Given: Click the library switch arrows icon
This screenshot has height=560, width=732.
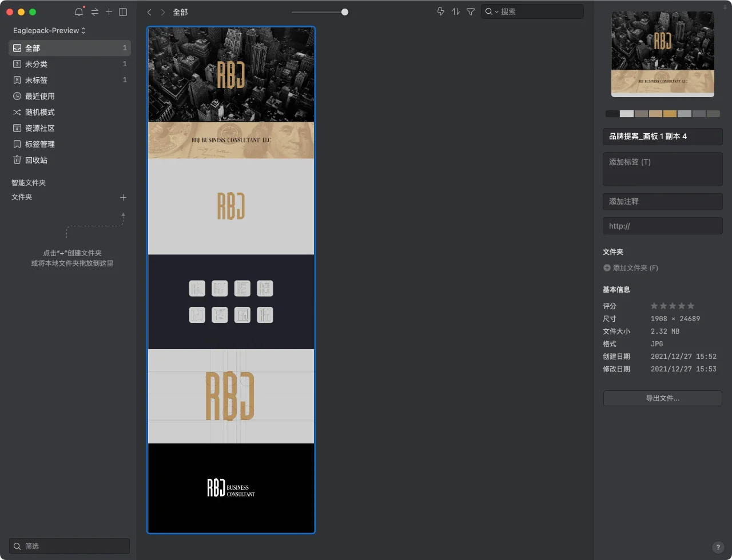Looking at the screenshot, I should pos(95,12).
